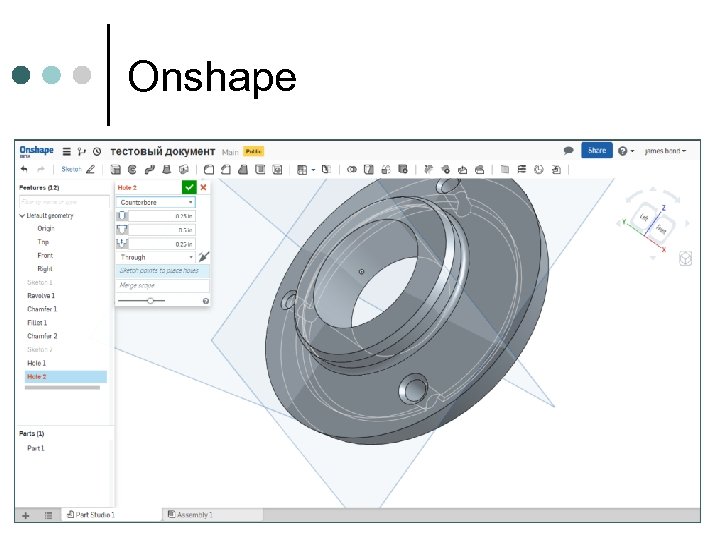Screen dimensions: 720x540
Task: Select the Revolve tool
Action: (x=132, y=170)
